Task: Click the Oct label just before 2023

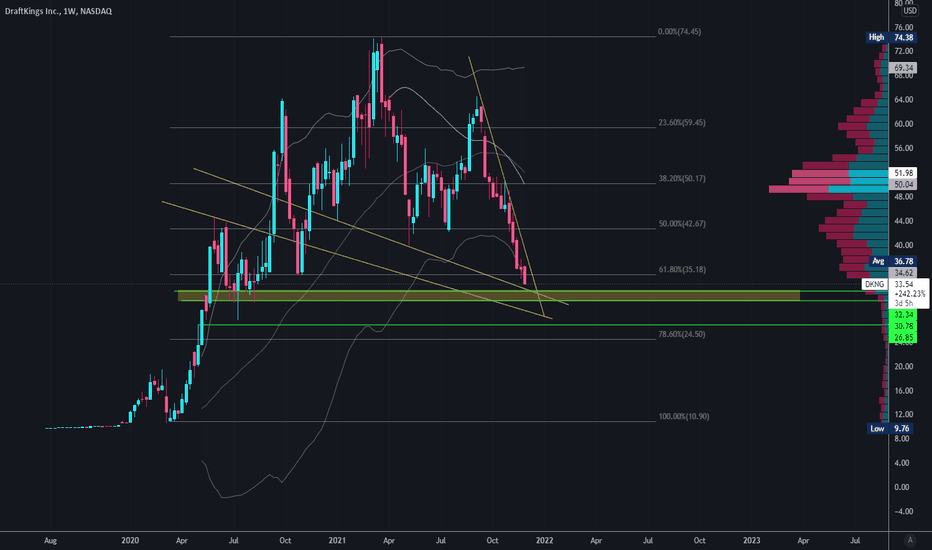Action: point(700,540)
